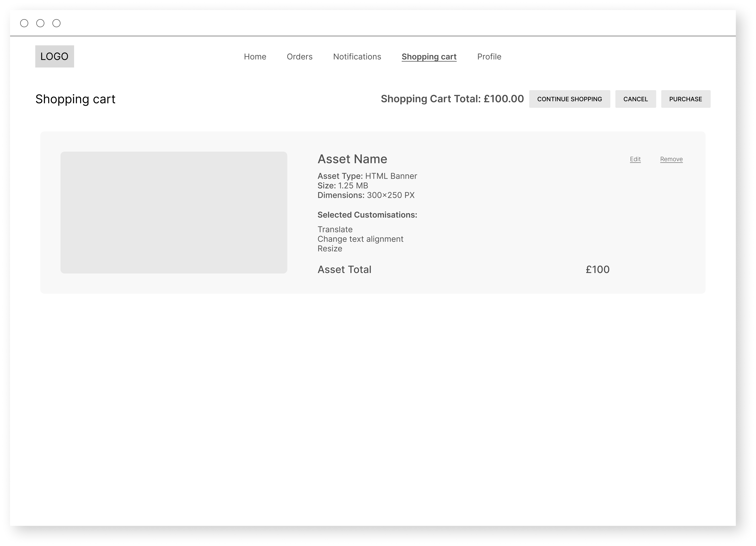
Task: Click the Translate customisation entry
Action: (335, 230)
